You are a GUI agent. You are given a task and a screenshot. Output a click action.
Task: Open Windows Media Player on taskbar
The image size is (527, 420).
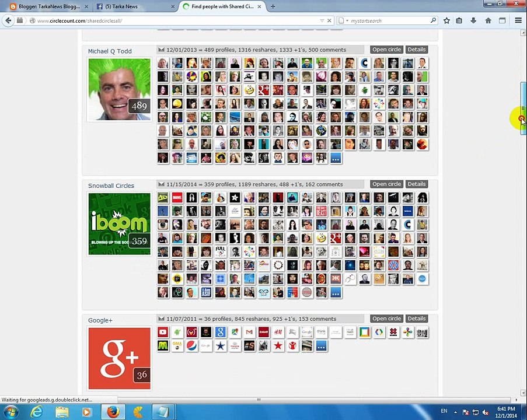pyautogui.click(x=87, y=412)
